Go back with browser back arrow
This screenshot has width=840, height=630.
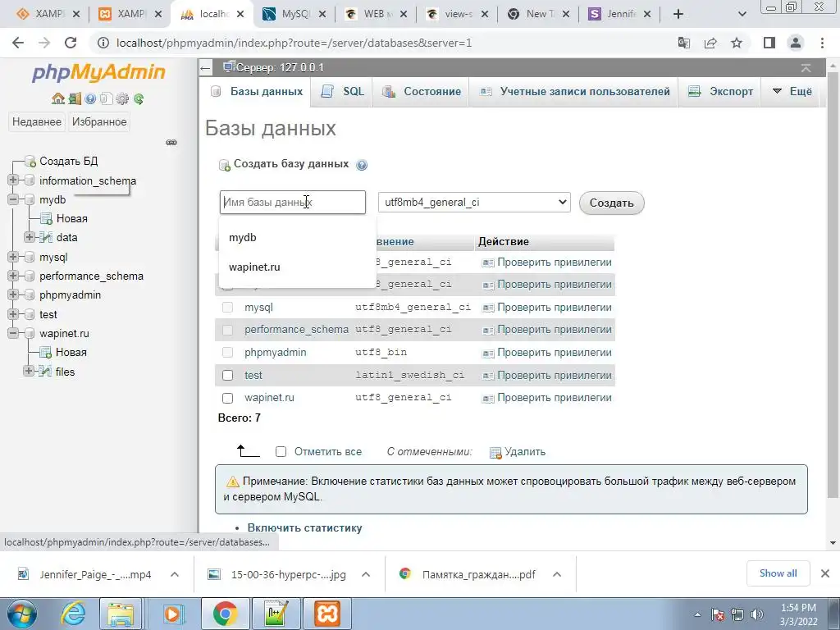[18, 43]
